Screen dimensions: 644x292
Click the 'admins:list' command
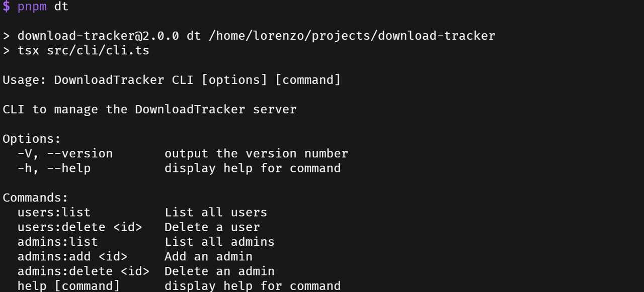[x=57, y=242]
